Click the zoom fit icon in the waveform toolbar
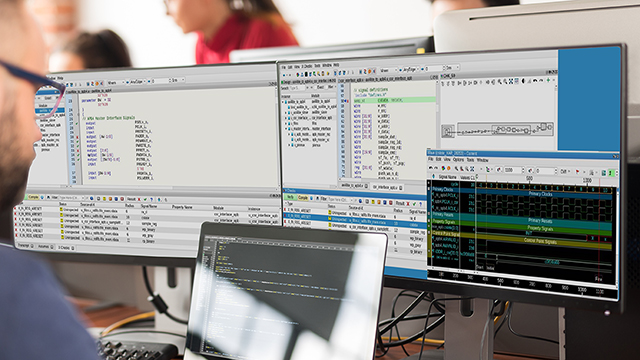Viewport: 640px width, 360px height. coord(472,169)
